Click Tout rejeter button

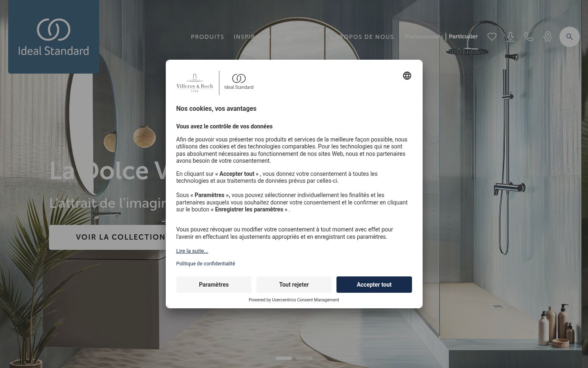click(x=294, y=285)
